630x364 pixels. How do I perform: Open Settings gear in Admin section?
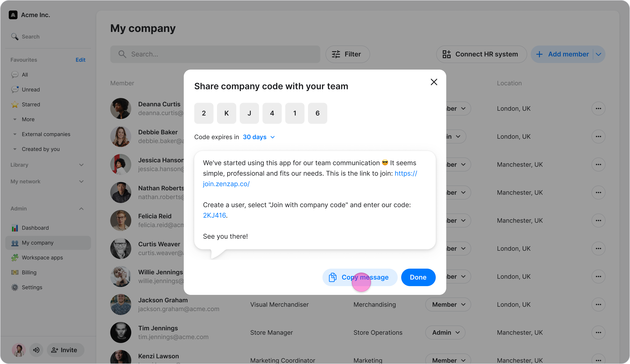(x=15, y=287)
